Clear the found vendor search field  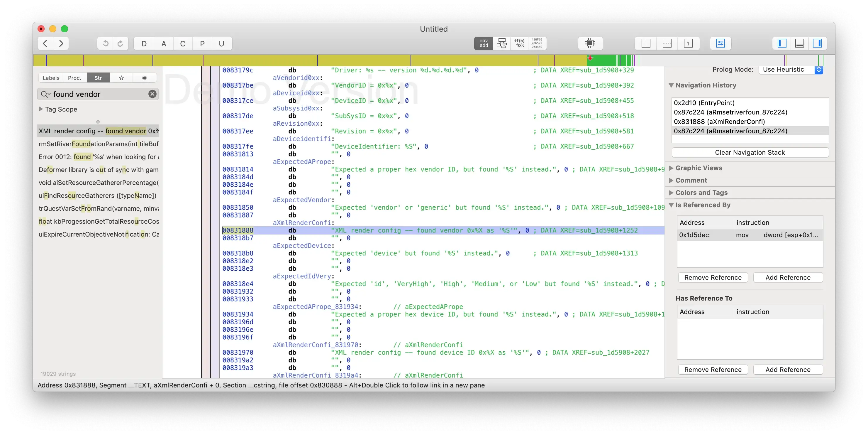click(x=152, y=94)
